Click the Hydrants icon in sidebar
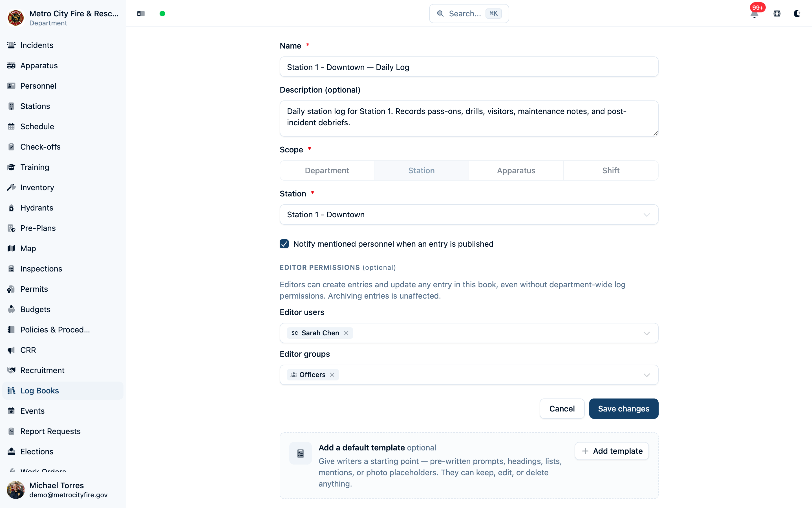Viewport: 812px width, 508px height. pyautogui.click(x=11, y=208)
